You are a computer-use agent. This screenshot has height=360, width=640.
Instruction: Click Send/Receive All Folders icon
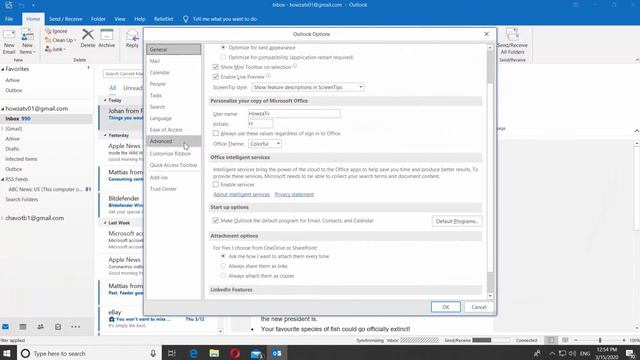click(x=512, y=35)
